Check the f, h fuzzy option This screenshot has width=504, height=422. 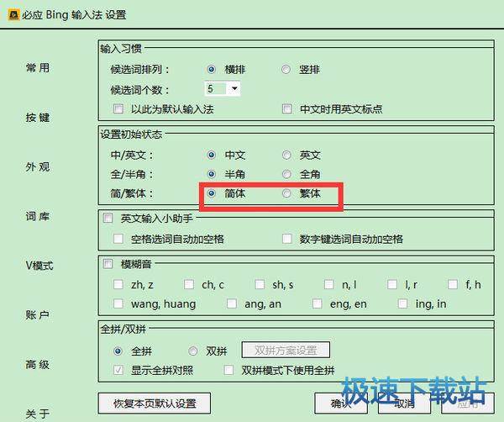(453, 285)
